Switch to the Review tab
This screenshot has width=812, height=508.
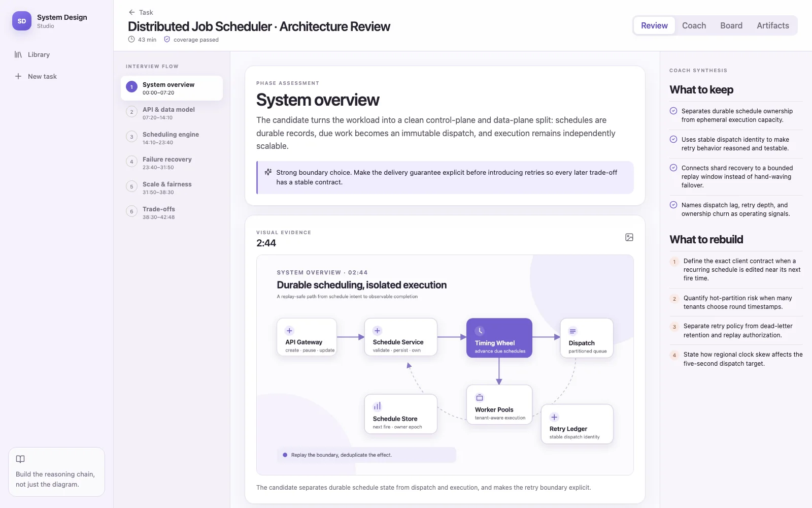654,25
